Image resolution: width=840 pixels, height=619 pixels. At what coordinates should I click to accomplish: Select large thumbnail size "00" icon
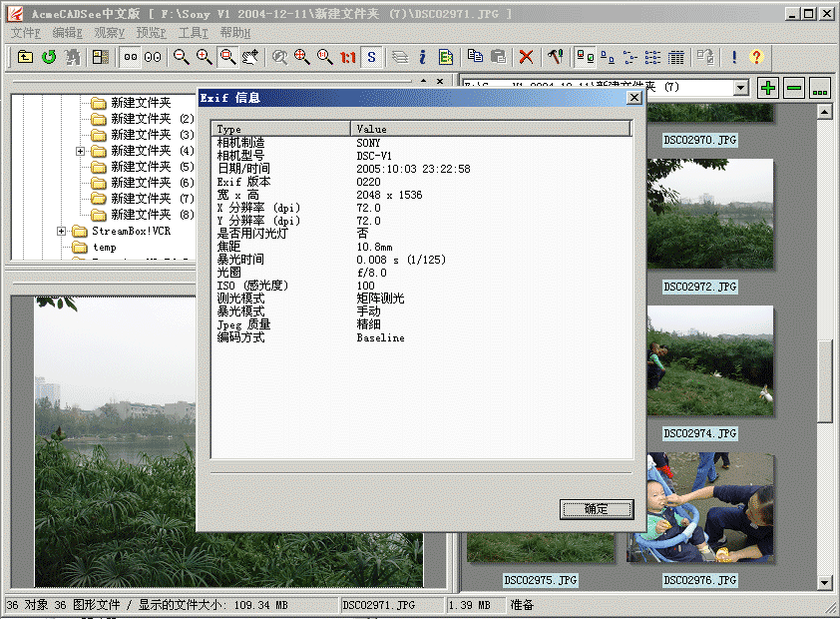pos(153,57)
